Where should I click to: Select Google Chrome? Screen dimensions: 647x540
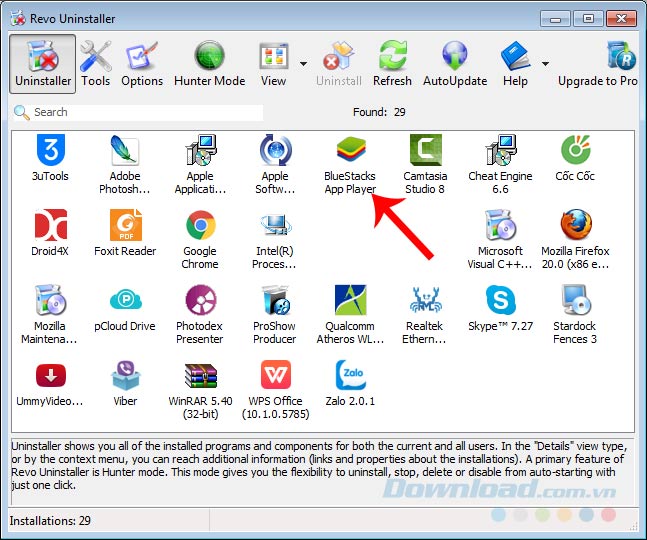(x=200, y=239)
